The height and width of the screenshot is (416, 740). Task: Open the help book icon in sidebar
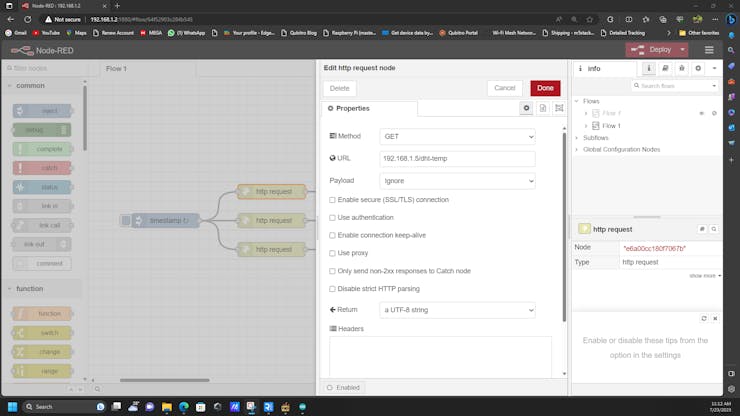point(665,68)
